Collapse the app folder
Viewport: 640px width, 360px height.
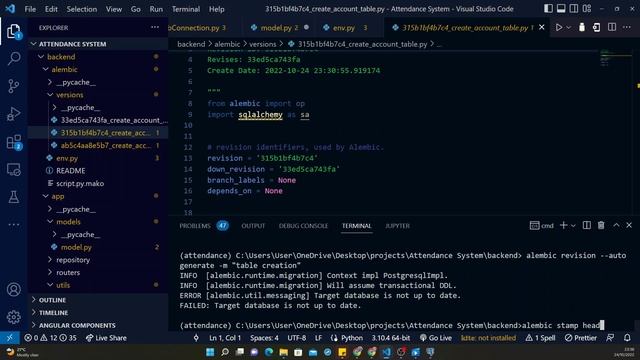point(98,196)
